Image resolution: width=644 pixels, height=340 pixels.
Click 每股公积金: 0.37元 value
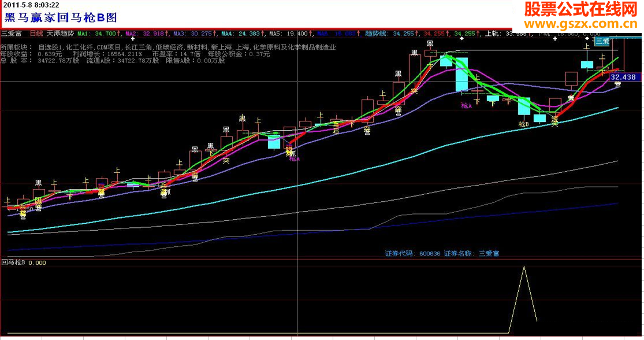pyautogui.click(x=239, y=54)
